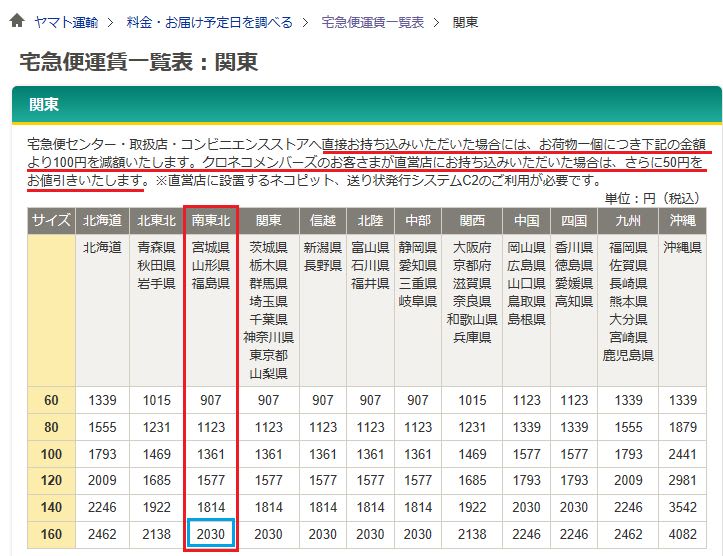Click the 1555 fare in 北海道 column

pyautogui.click(x=102, y=427)
